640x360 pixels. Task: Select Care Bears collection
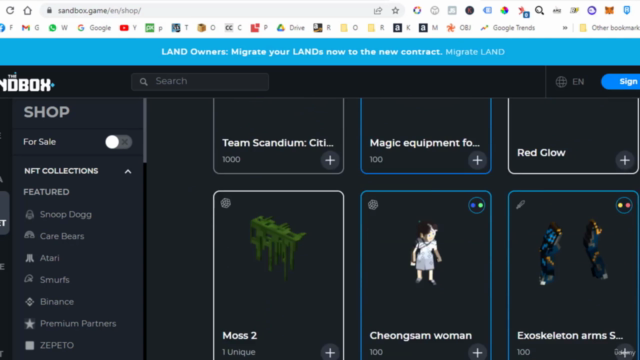(x=54, y=236)
